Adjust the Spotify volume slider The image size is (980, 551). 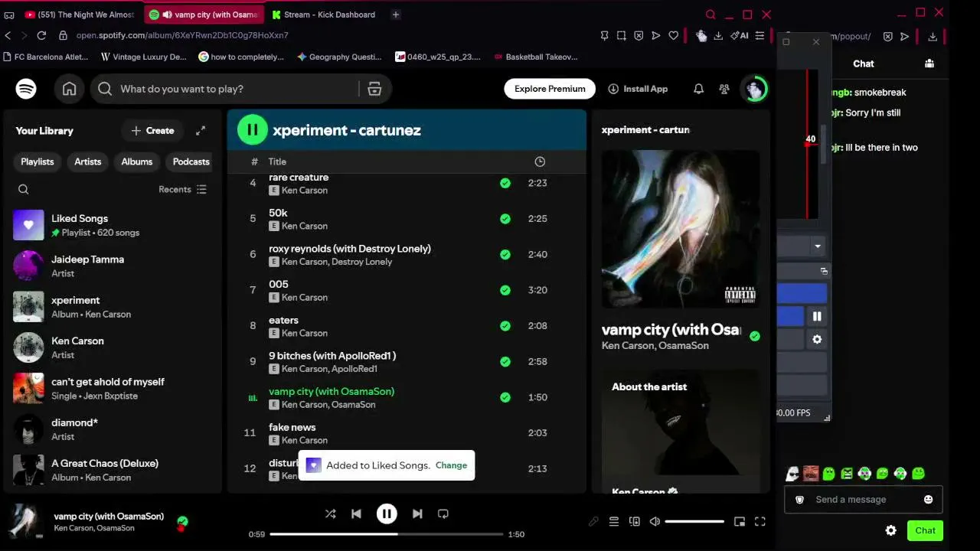(694, 522)
